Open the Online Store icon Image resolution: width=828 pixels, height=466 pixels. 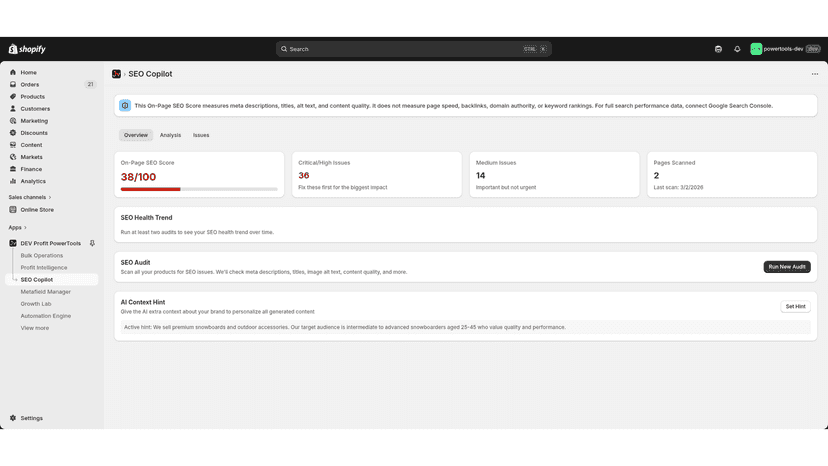[x=13, y=210]
